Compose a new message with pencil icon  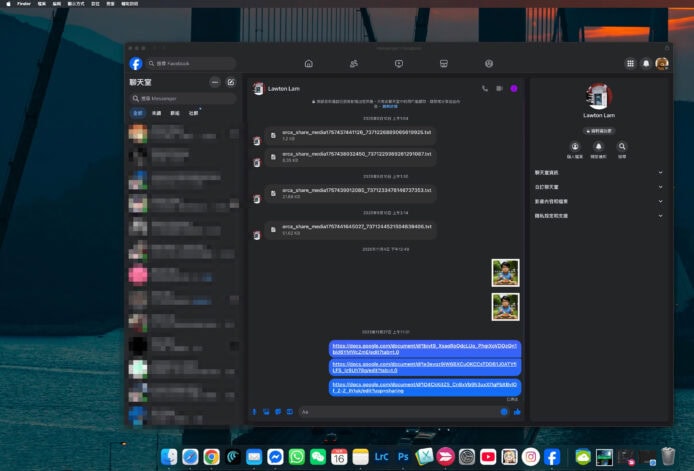pos(231,82)
